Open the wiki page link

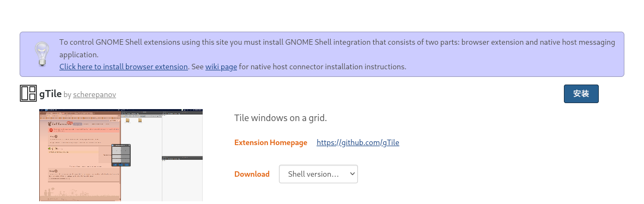pyautogui.click(x=221, y=67)
